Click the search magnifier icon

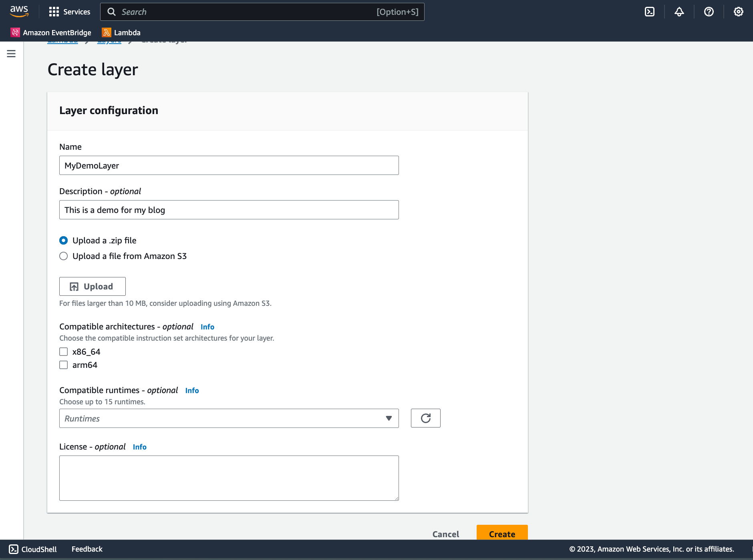(x=112, y=12)
